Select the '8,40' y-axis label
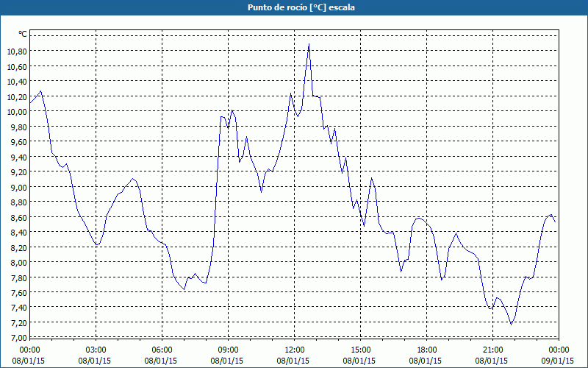Screen dimensions: 588x368 19,233
